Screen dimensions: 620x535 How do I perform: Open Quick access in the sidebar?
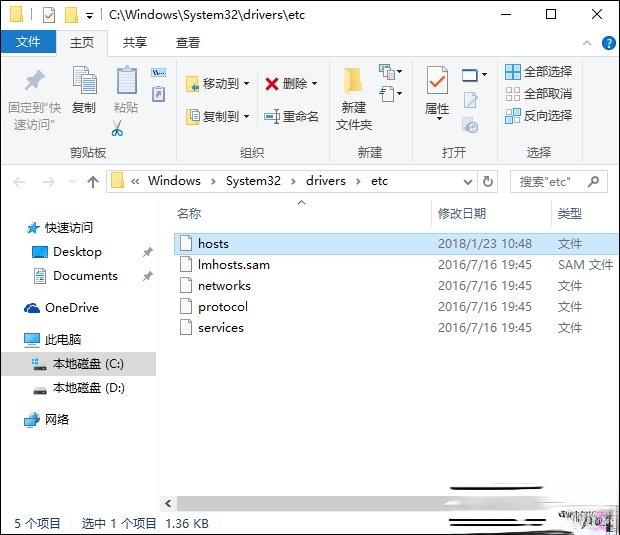tap(59, 228)
